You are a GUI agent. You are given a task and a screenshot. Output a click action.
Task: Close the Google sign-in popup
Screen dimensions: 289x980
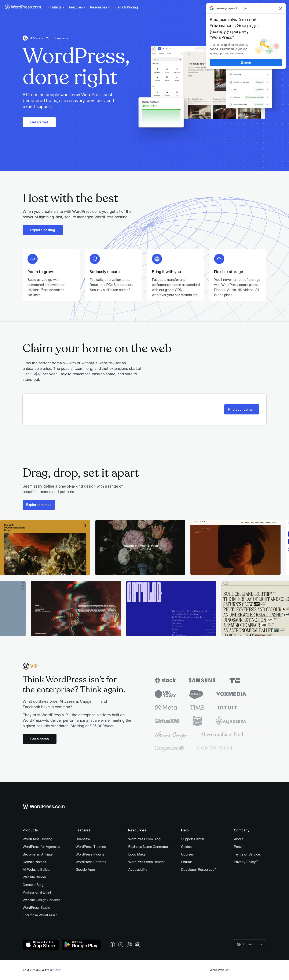click(281, 8)
